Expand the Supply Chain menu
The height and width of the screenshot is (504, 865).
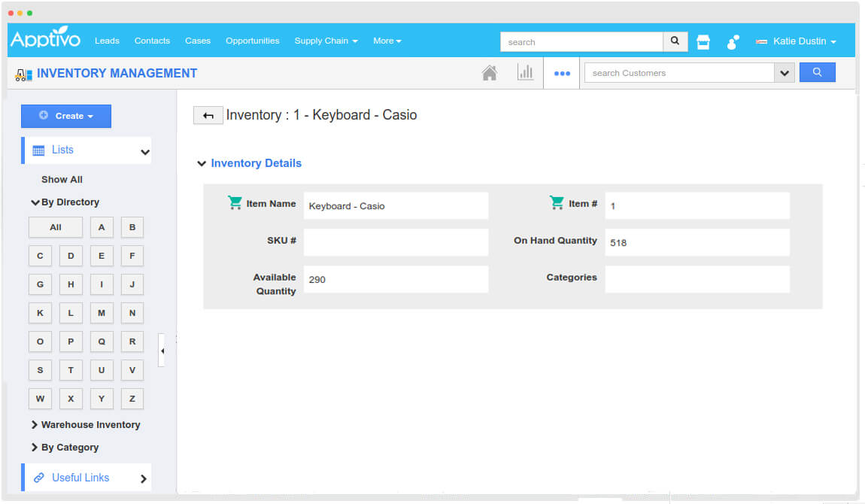tap(326, 41)
